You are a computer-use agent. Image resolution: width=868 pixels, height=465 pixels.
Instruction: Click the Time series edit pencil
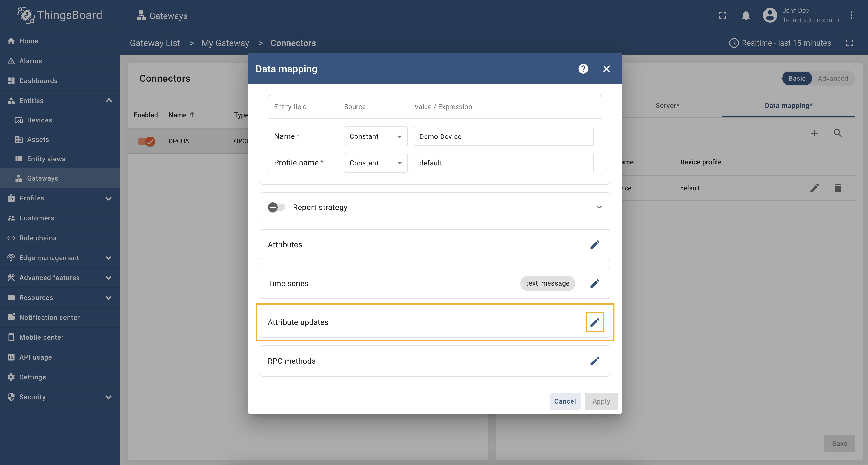pyautogui.click(x=594, y=283)
